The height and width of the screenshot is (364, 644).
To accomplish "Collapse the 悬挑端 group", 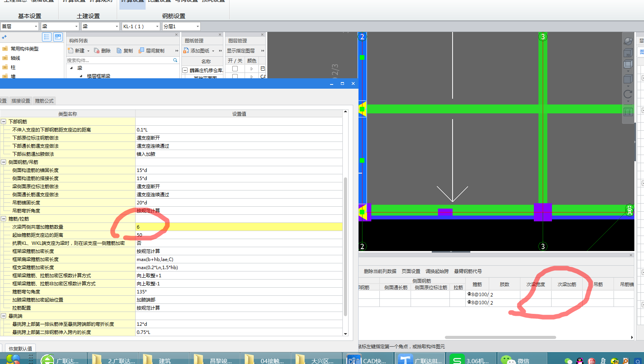I will [x=3, y=316].
